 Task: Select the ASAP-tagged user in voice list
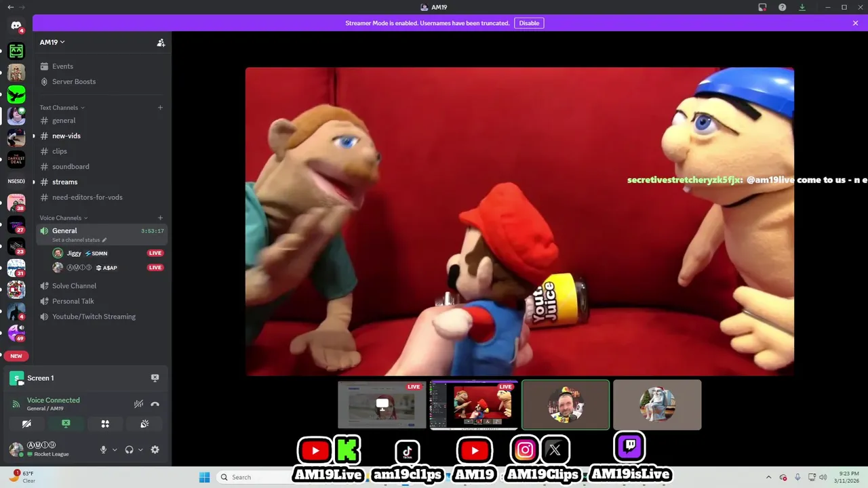[x=108, y=268]
